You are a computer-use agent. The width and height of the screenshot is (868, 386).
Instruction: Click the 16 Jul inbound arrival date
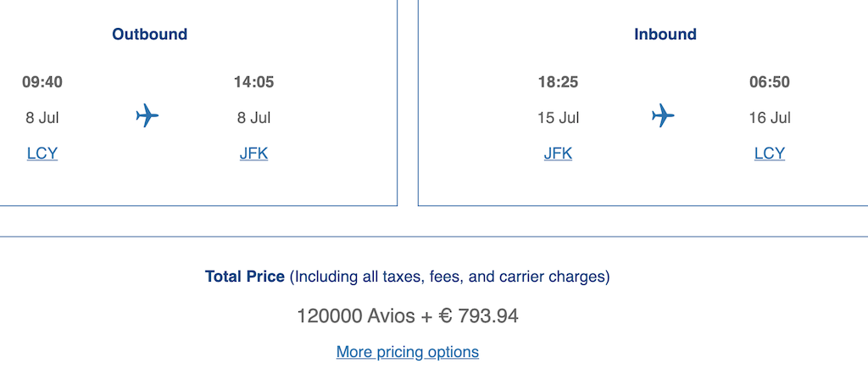[x=770, y=118]
